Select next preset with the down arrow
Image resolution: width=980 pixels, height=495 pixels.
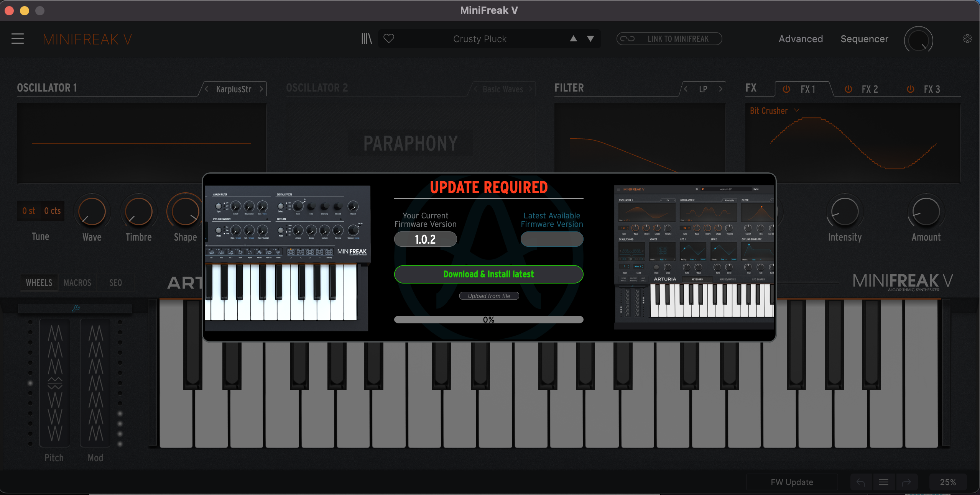[590, 39]
